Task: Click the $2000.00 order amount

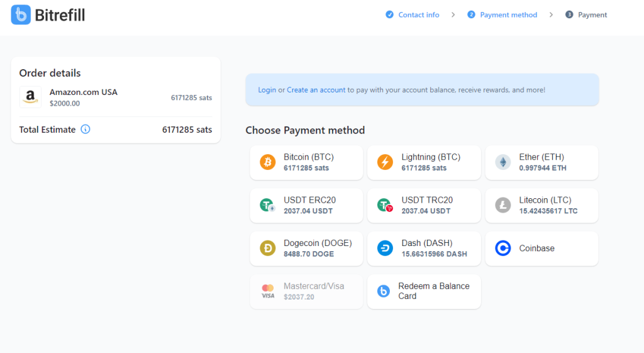Action: (65, 104)
